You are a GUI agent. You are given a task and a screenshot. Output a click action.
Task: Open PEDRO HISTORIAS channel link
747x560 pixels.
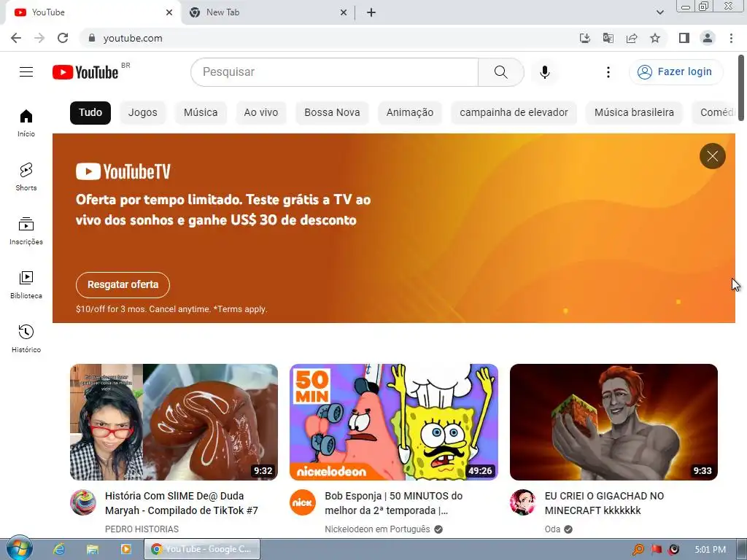[x=142, y=529]
